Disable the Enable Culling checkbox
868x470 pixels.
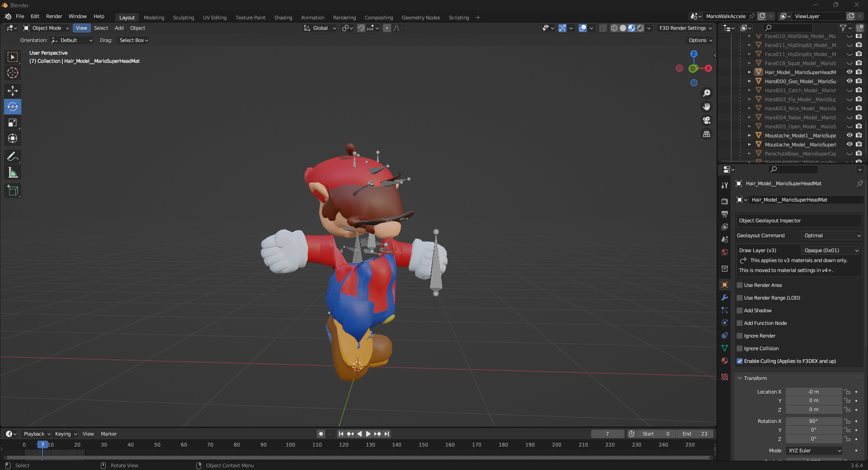click(740, 361)
